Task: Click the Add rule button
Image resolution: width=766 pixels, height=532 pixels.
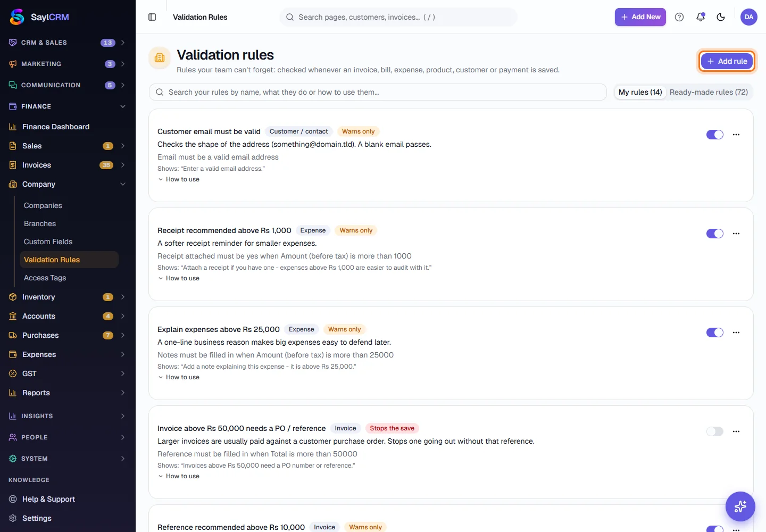Action: [727, 61]
